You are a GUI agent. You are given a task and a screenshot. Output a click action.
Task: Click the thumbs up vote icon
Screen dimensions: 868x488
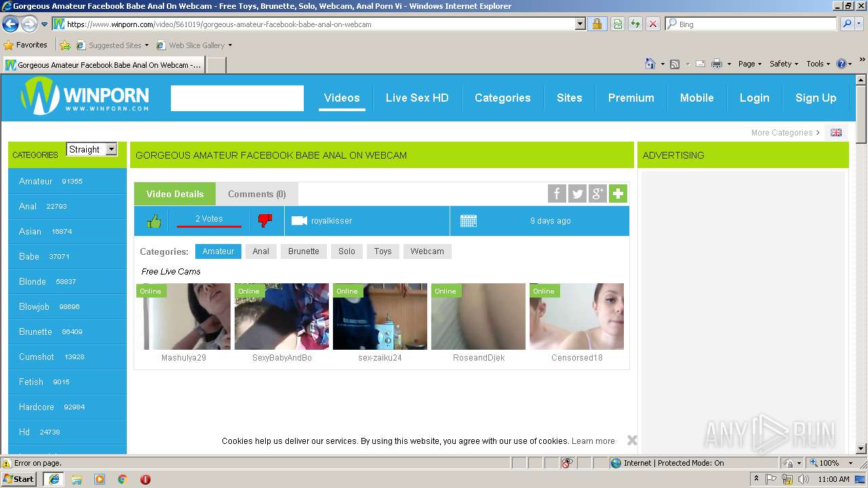154,221
